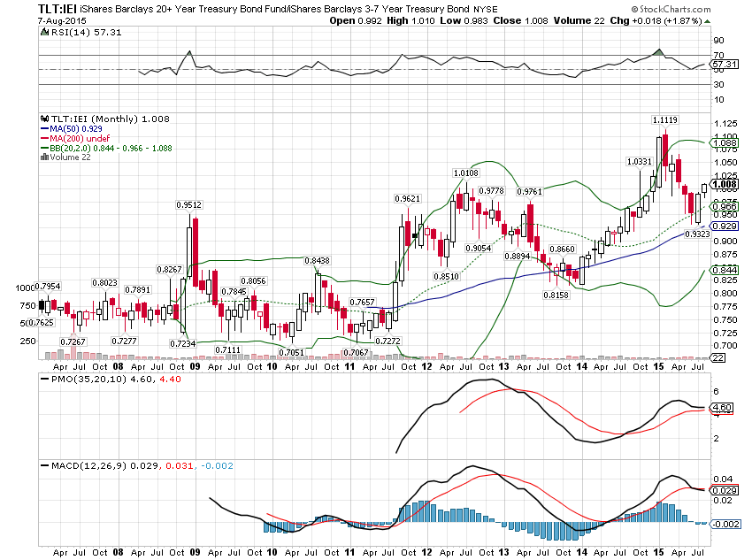Click the 0.7067 low price label
The width and height of the screenshot is (752, 560).
tap(356, 352)
